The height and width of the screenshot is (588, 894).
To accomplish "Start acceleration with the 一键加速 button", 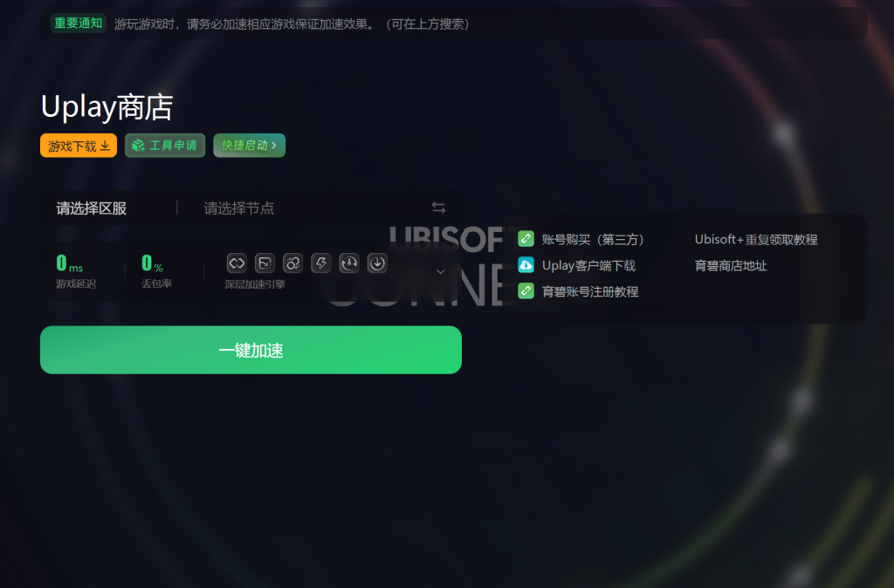I will [x=251, y=350].
